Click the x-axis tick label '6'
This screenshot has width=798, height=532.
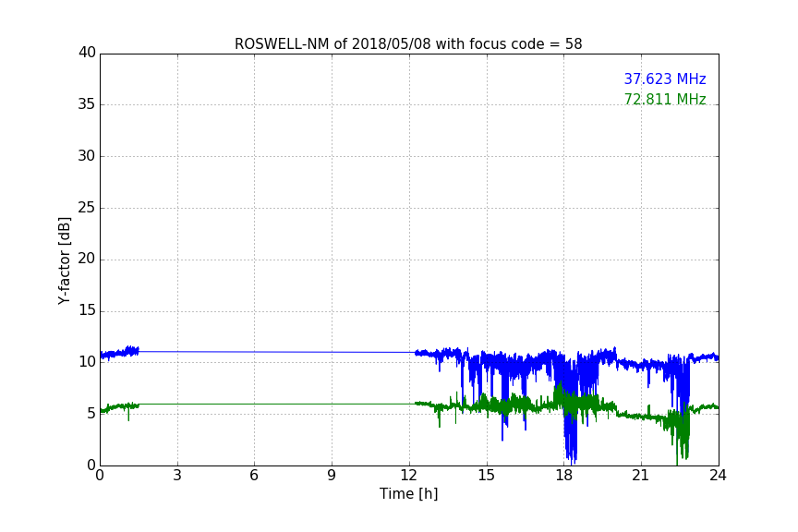click(x=254, y=476)
